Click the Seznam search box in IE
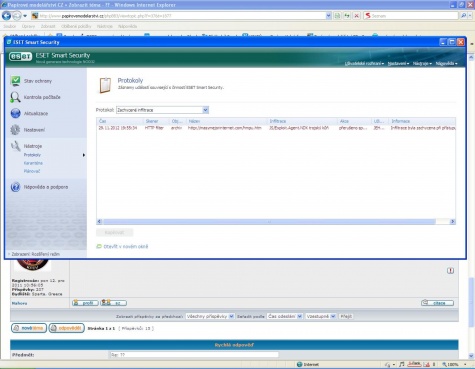The width and height of the screenshot is (475, 369). tap(411, 16)
